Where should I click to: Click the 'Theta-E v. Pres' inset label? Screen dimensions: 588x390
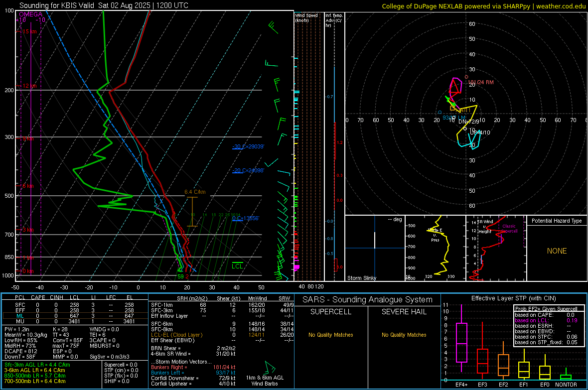[x=435, y=235]
